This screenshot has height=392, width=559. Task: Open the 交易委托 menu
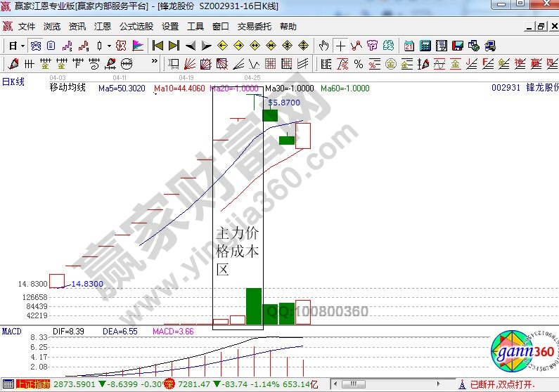(254, 27)
